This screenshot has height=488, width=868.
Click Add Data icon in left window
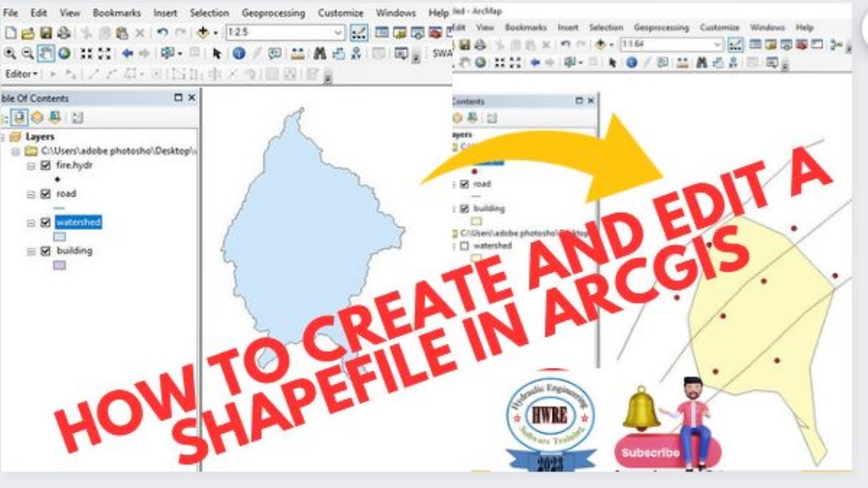pyautogui.click(x=203, y=33)
